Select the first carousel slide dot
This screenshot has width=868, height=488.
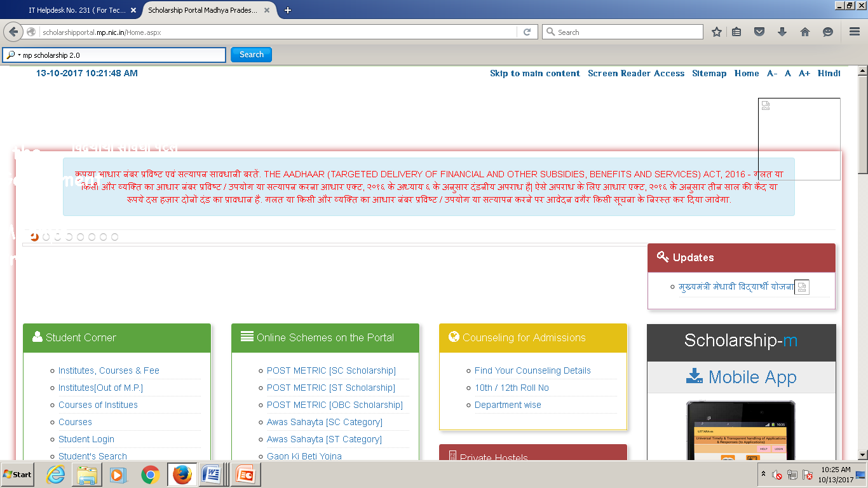pos(34,237)
